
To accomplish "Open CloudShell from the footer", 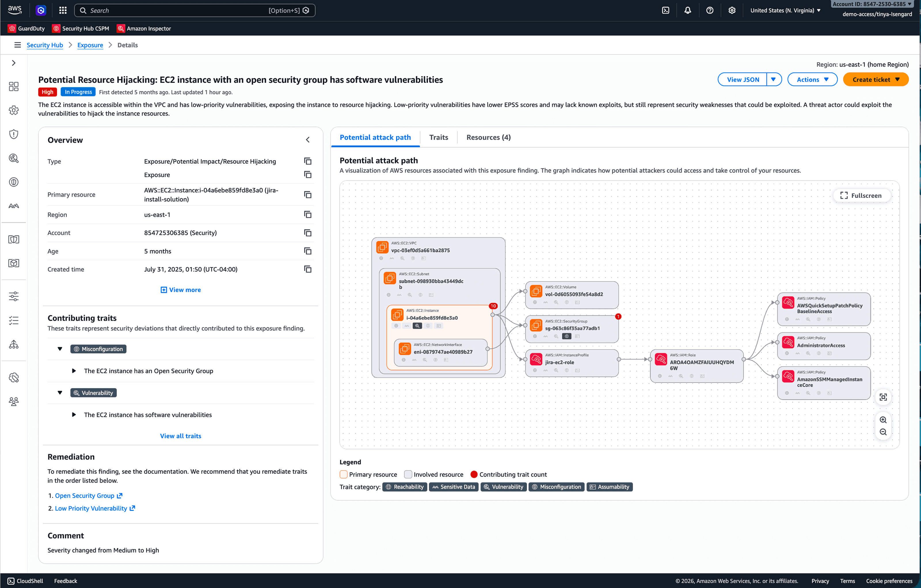I will coord(25,581).
